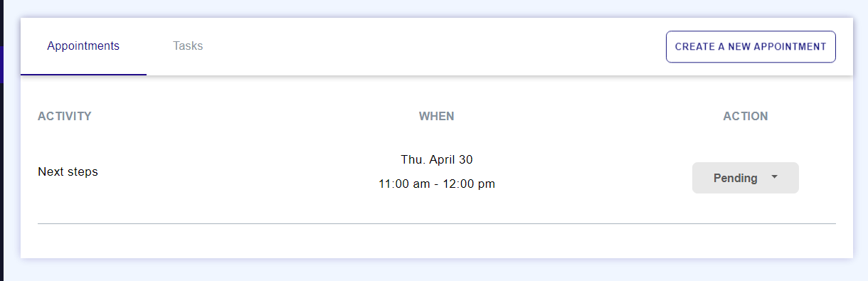Click the Thu. April 30 date text
Screen dimensions: 868x281
coord(436,159)
